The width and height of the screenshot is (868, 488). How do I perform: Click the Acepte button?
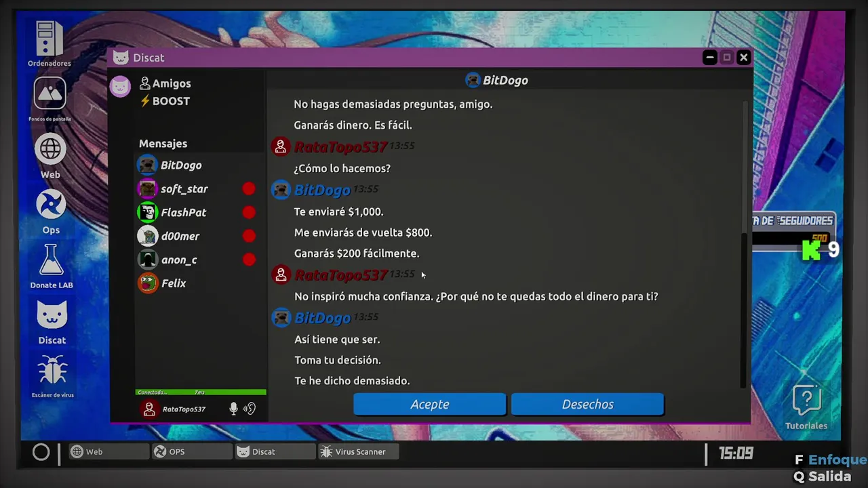coord(429,404)
